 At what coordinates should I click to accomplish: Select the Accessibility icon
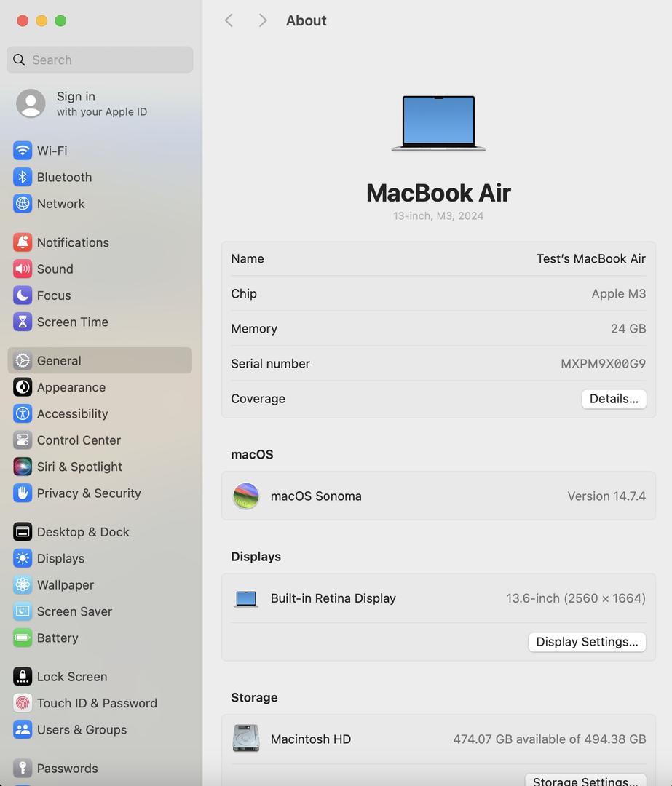tap(23, 413)
